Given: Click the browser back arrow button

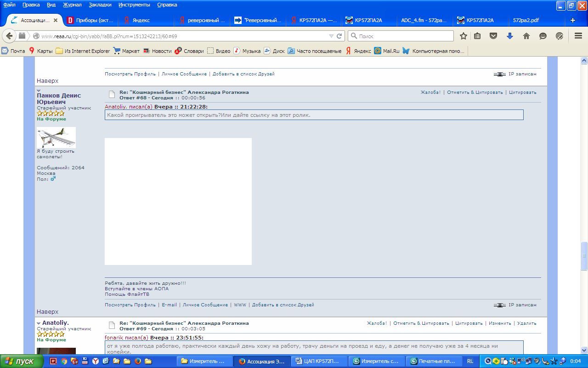Looking at the screenshot, I should pos(9,36).
